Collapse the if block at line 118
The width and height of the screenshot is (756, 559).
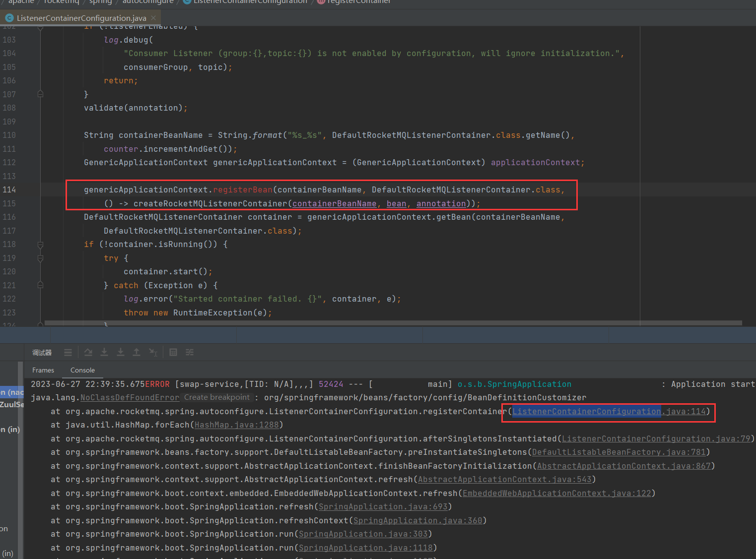(41, 244)
